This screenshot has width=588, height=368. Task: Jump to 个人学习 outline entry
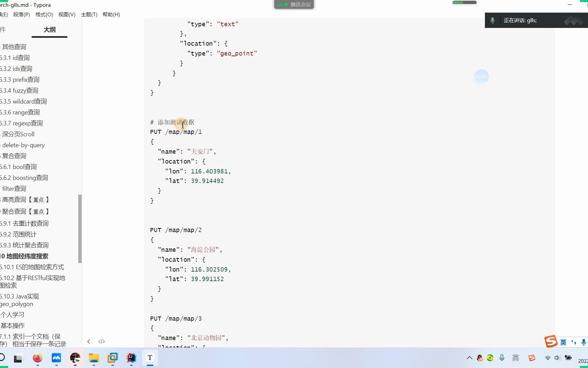pyautogui.click(x=12, y=315)
